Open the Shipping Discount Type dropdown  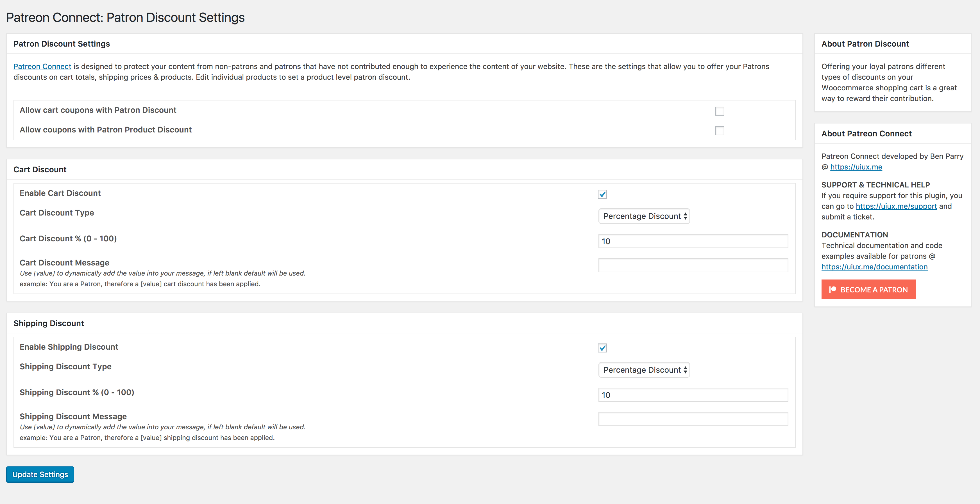click(x=644, y=370)
